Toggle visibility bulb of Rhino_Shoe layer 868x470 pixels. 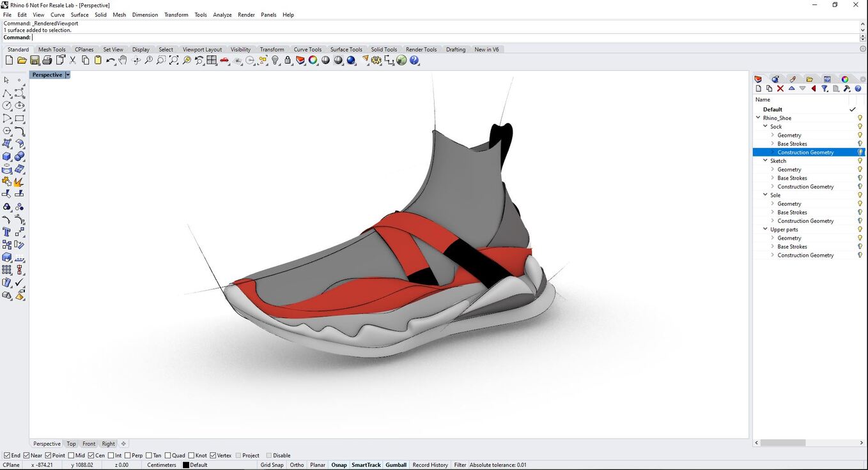pos(860,118)
